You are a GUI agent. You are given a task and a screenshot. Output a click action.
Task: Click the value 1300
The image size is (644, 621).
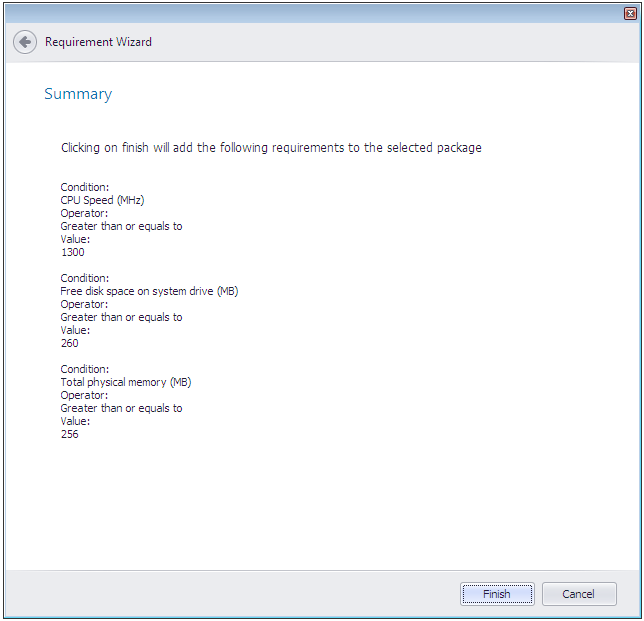[72, 252]
